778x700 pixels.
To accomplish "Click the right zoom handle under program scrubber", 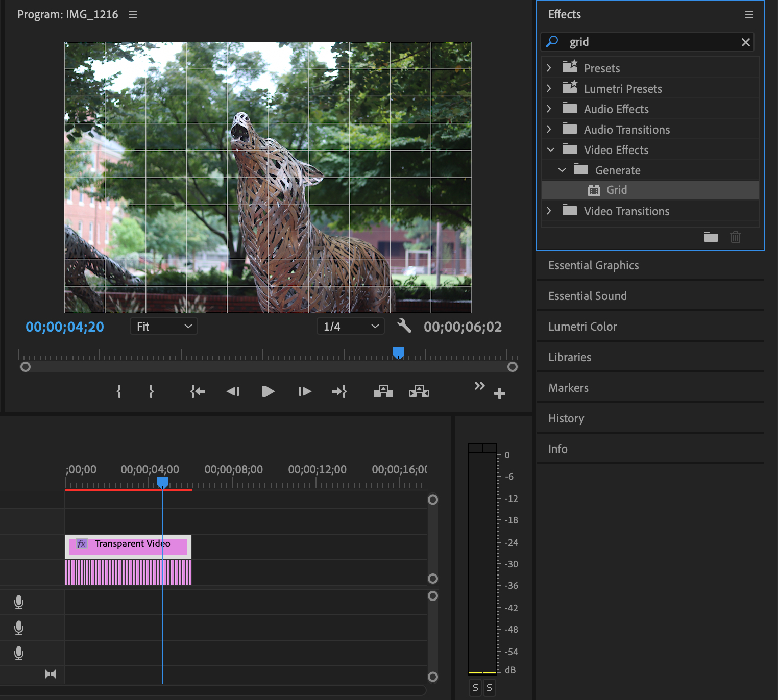I will click(513, 367).
